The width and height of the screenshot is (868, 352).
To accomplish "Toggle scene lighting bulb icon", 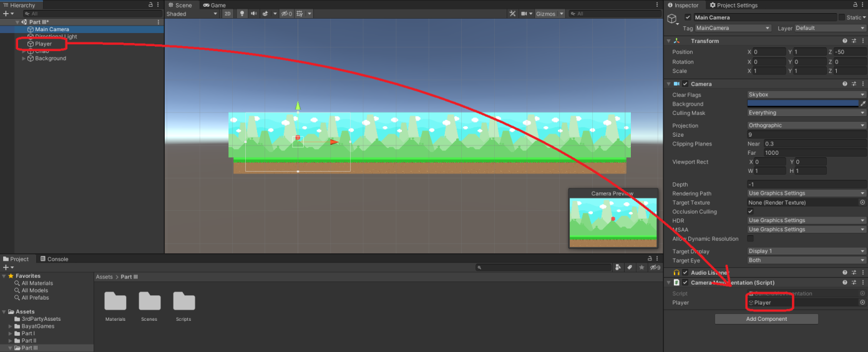I will tap(243, 14).
